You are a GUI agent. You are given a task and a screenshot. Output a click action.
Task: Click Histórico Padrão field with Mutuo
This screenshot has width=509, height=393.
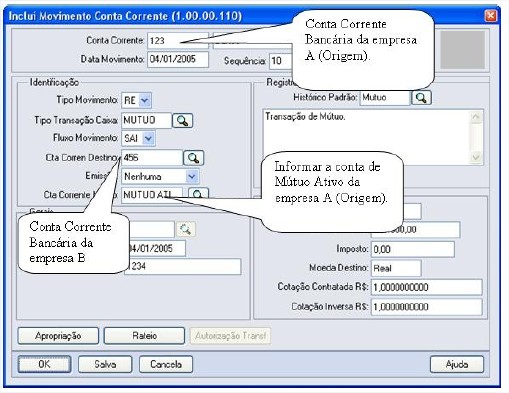(x=385, y=98)
